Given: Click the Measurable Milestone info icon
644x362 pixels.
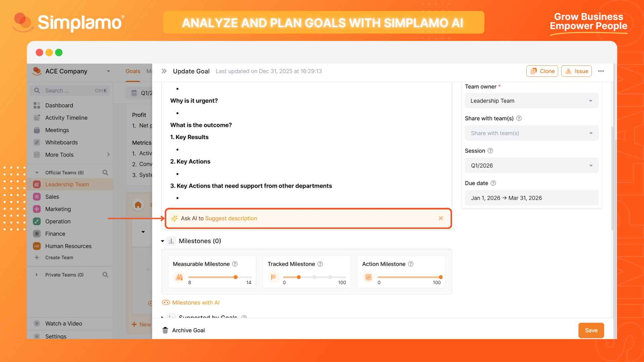Looking at the screenshot, I should [x=235, y=264].
